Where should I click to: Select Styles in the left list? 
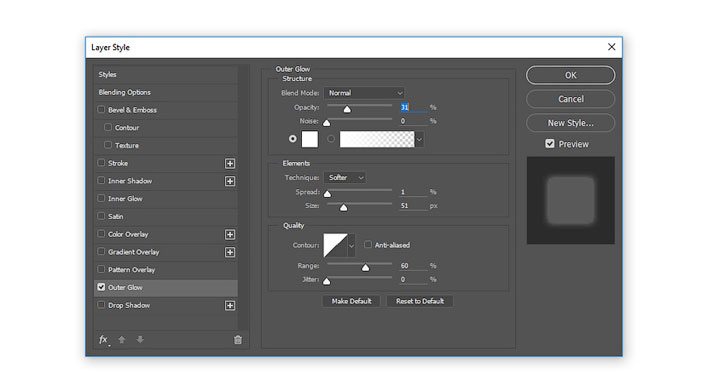[166, 74]
